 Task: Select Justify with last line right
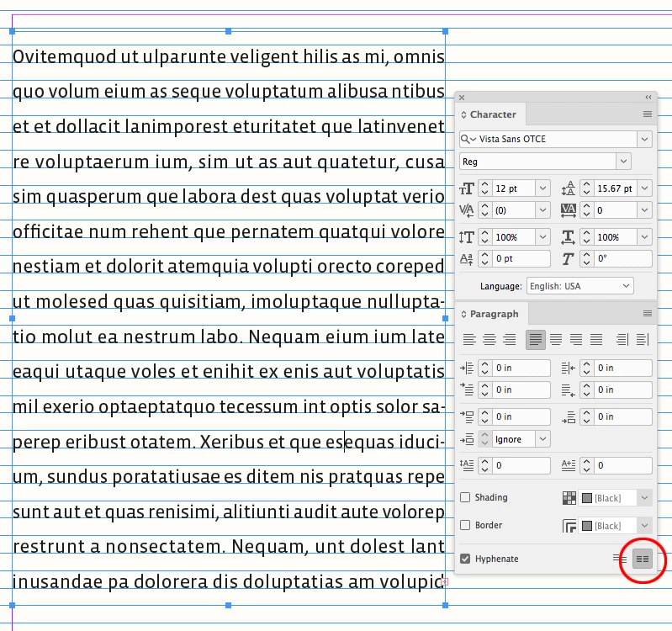576,340
